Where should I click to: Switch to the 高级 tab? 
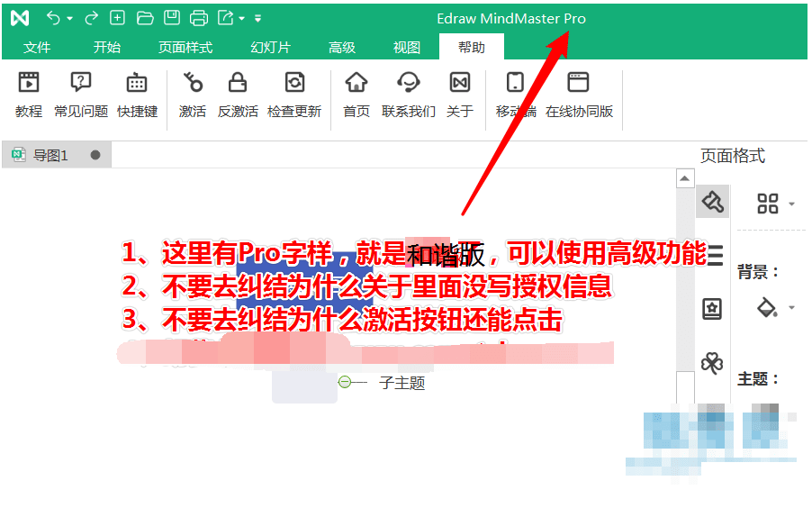coord(342,48)
